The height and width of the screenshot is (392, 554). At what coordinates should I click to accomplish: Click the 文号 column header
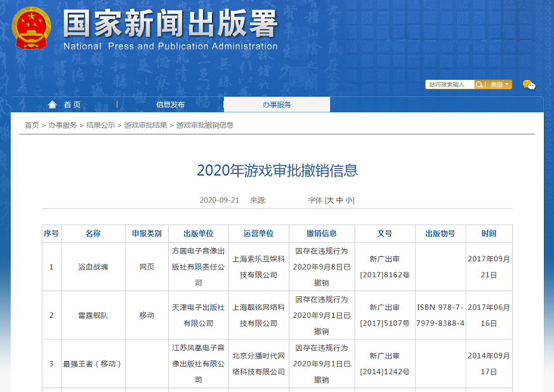click(385, 233)
